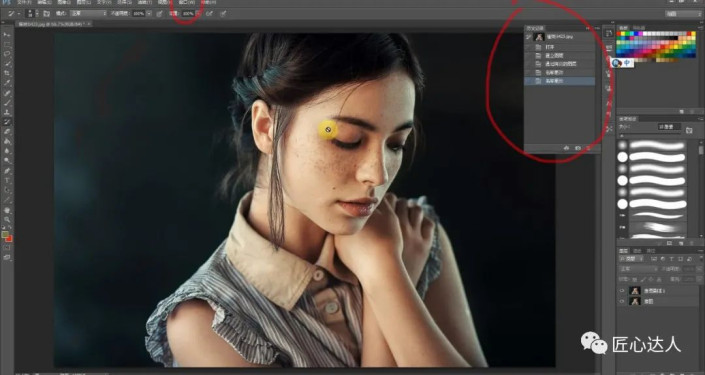
Task: Select the Zoom tool
Action: pyautogui.click(x=7, y=220)
